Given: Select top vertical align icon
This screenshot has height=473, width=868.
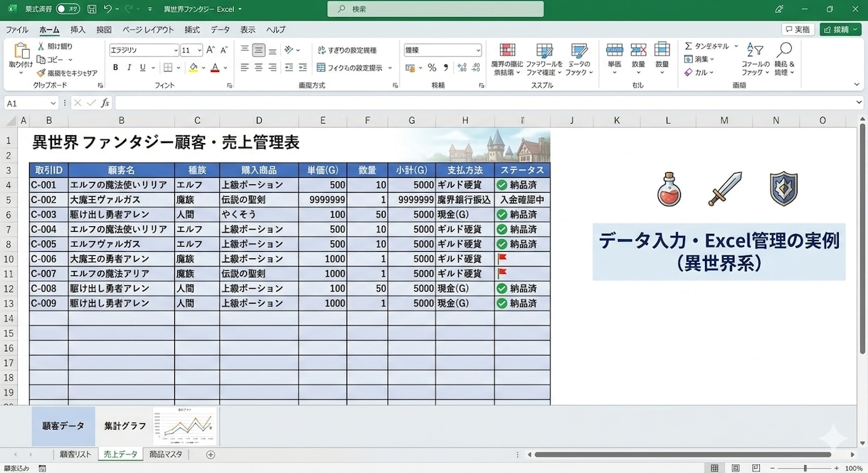Looking at the screenshot, I should (245, 51).
